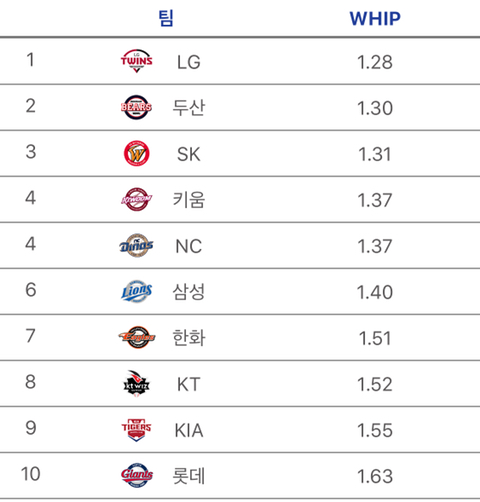Open the LG team name link
480x502 pixels.
click(189, 62)
